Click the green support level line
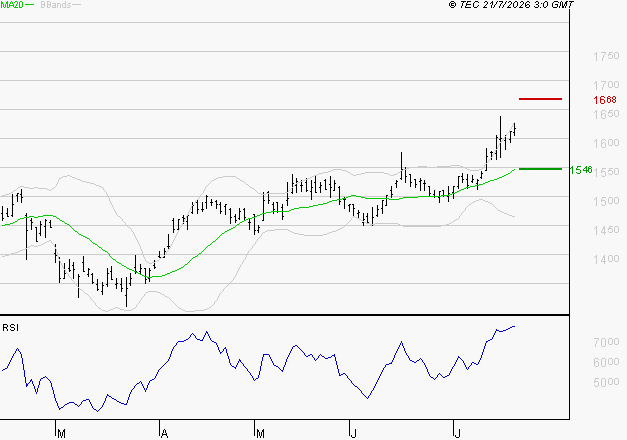 (x=540, y=169)
